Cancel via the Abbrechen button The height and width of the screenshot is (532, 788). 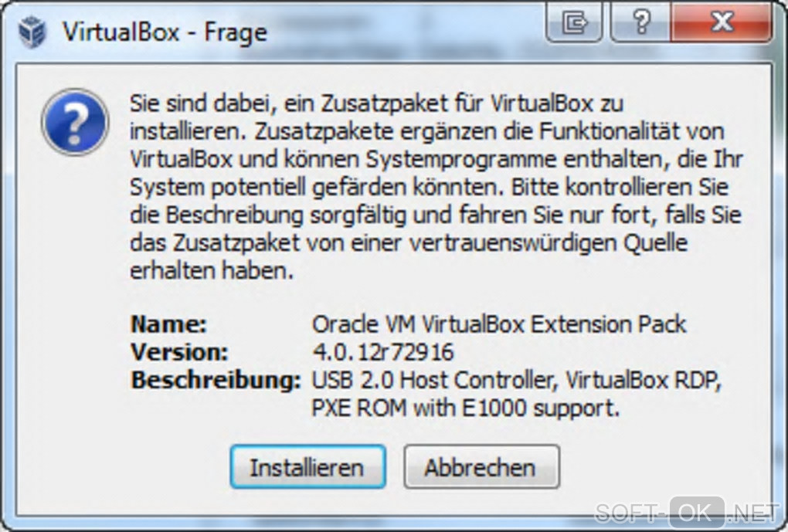point(481,466)
